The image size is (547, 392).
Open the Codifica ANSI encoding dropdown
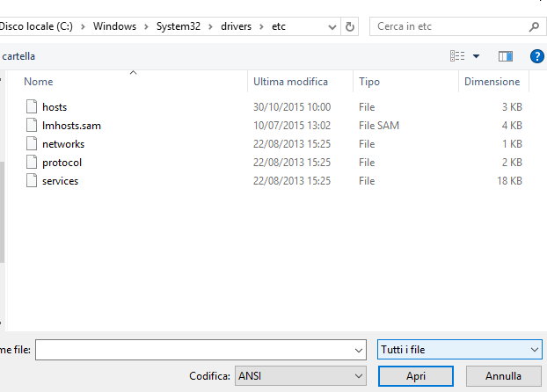[x=301, y=376]
